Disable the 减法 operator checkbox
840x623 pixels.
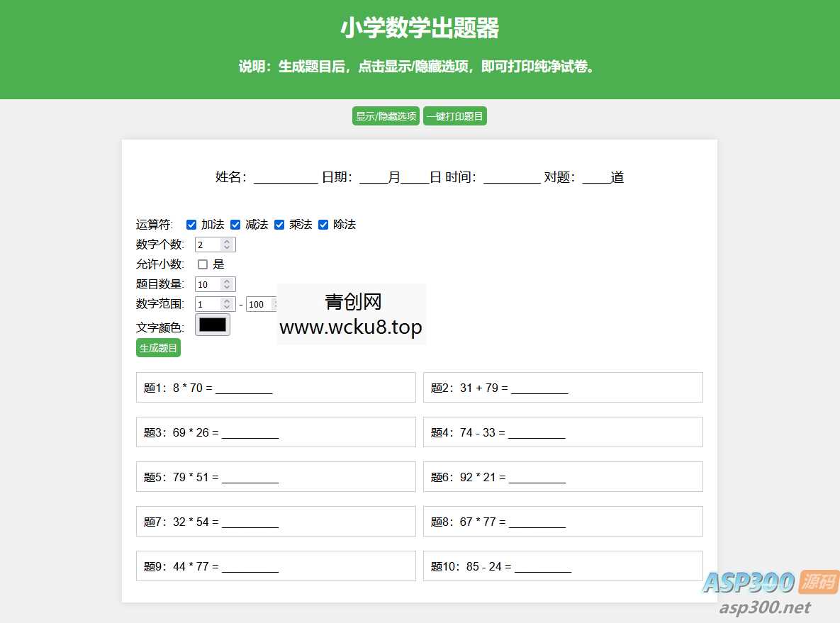point(235,224)
